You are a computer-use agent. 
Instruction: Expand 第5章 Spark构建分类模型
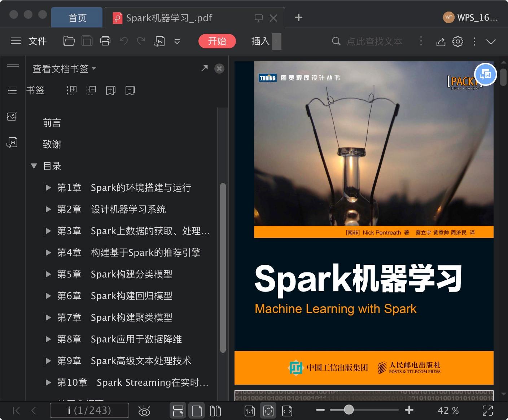click(x=48, y=274)
